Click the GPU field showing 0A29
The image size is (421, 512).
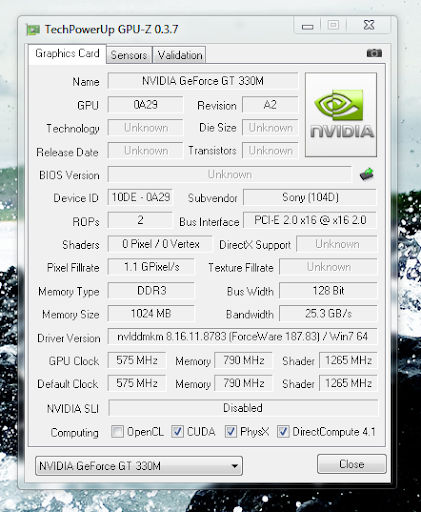[x=145, y=105]
